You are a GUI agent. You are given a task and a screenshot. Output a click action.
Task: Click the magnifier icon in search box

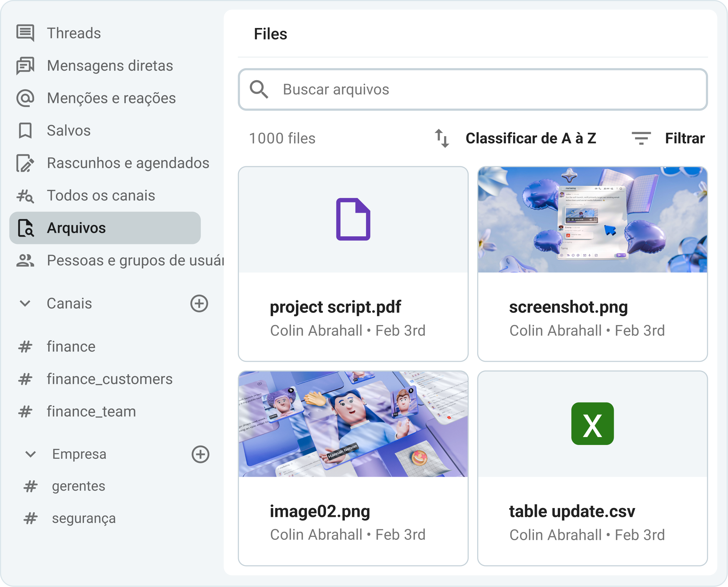(259, 90)
